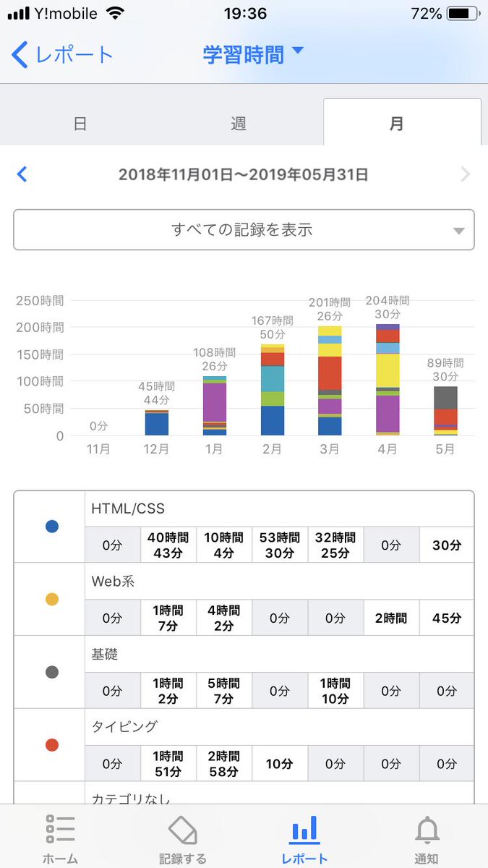Screen dimensions: 488x868
Task: Tap the 32時間25分 cell in HTML/CSS
Action: point(335,545)
